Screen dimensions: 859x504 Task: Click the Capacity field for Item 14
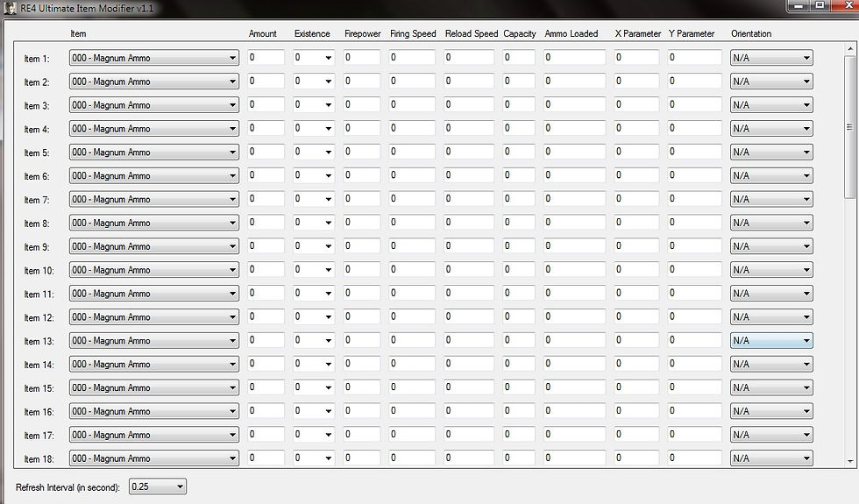coord(519,363)
